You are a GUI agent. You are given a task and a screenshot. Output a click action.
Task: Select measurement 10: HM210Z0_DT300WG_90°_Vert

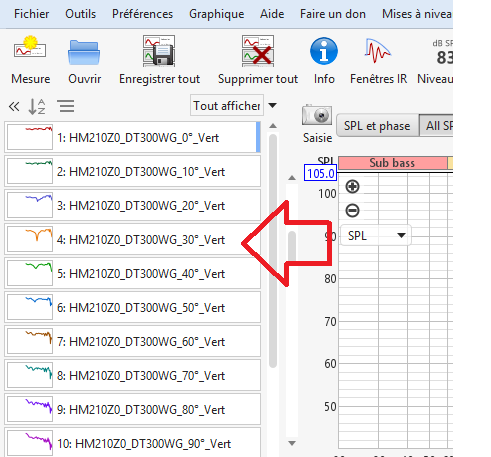[x=132, y=443]
